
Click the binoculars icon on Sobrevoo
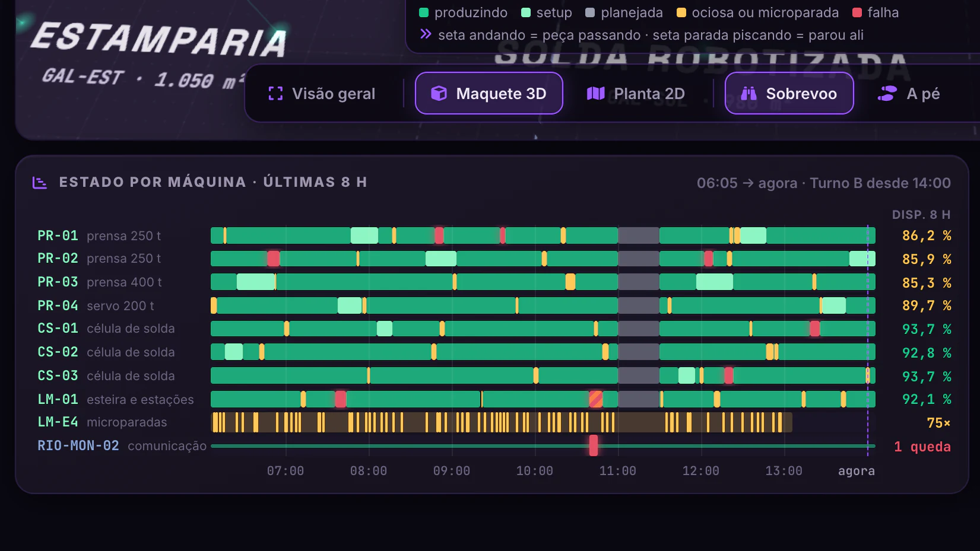pos(749,94)
